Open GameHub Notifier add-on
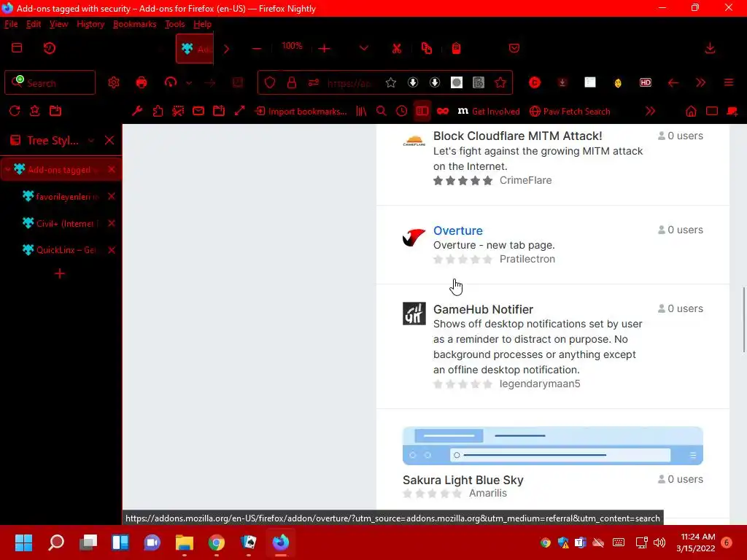747x560 pixels. point(483,309)
